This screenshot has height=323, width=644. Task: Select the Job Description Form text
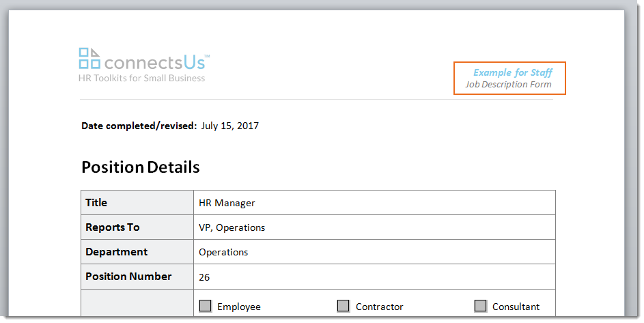coord(509,85)
